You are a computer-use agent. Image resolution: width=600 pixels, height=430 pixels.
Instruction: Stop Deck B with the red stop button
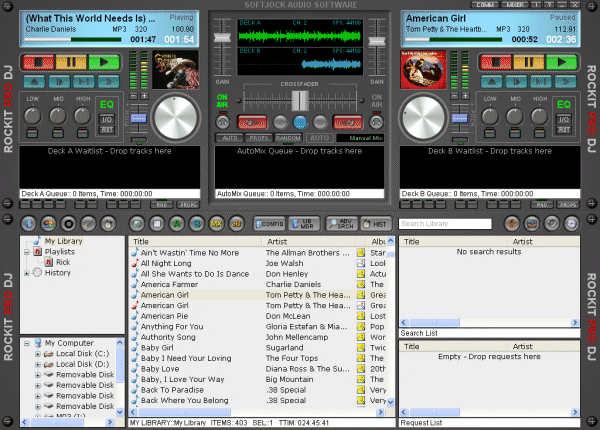[496, 62]
